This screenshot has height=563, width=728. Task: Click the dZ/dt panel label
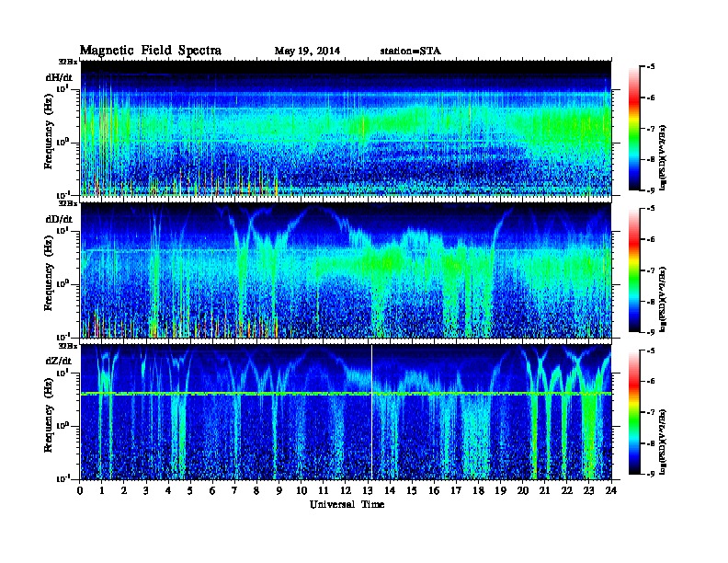[x=59, y=361]
